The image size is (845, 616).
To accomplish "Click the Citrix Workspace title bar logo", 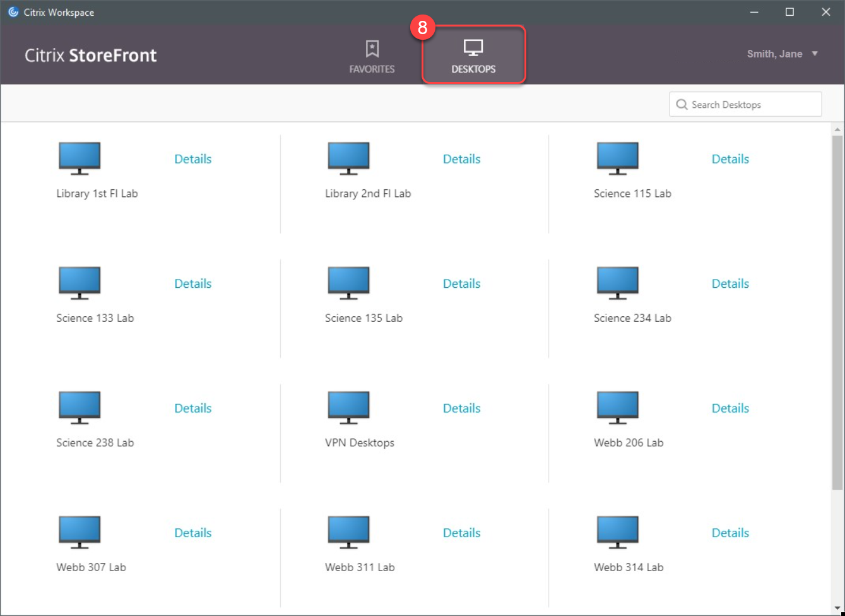I will tap(13, 12).
